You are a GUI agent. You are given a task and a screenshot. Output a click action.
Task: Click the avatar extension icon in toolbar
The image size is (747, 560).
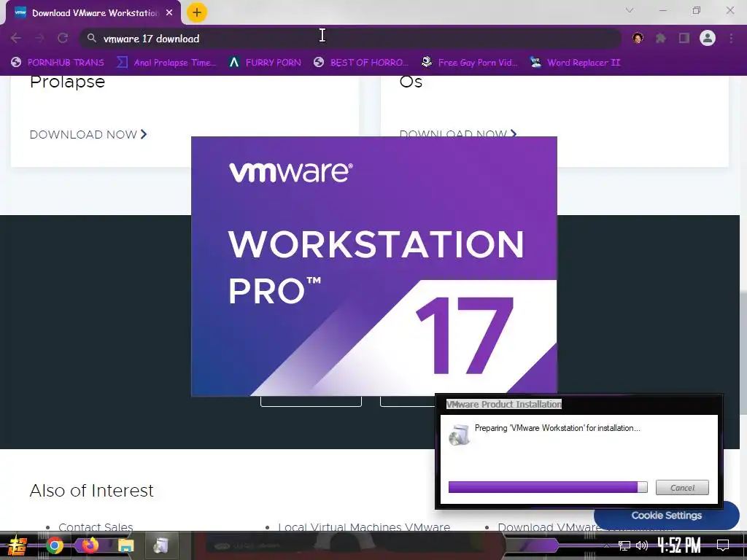[638, 38]
